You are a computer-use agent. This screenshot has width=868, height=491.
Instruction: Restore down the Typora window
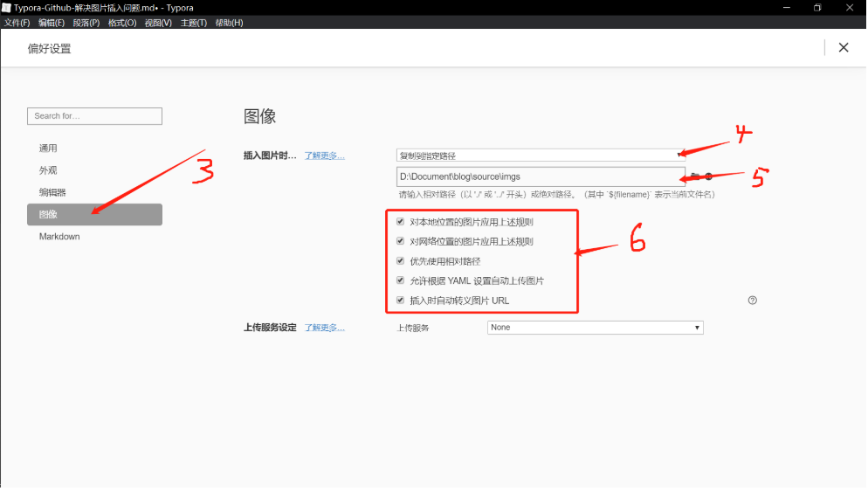(x=817, y=8)
